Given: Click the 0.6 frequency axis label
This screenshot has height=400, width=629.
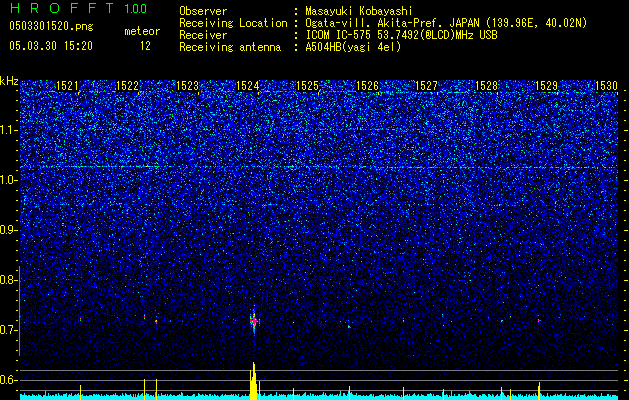Looking at the screenshot, I should pyautogui.click(x=8, y=380).
